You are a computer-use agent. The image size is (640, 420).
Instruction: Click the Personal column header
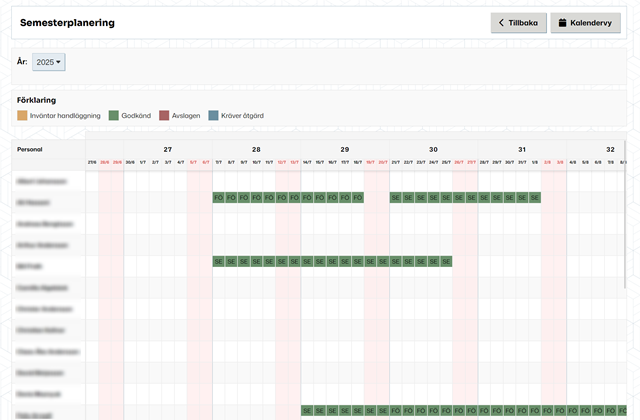coord(30,149)
